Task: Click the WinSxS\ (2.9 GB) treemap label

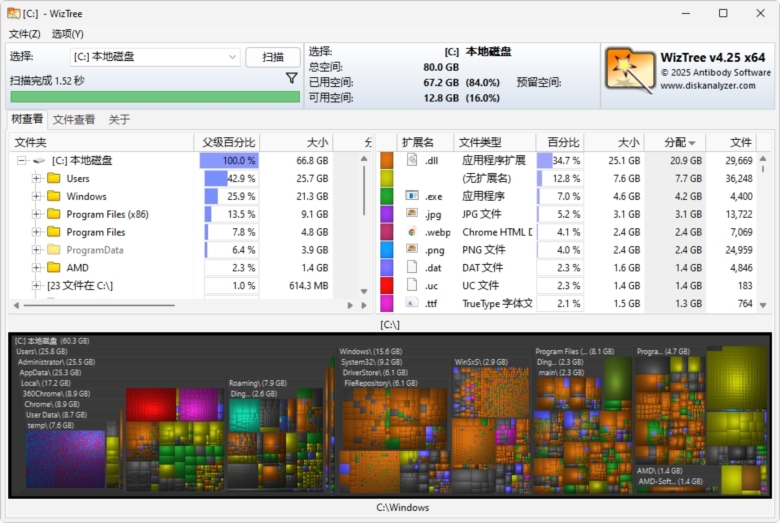Action: coord(481,362)
